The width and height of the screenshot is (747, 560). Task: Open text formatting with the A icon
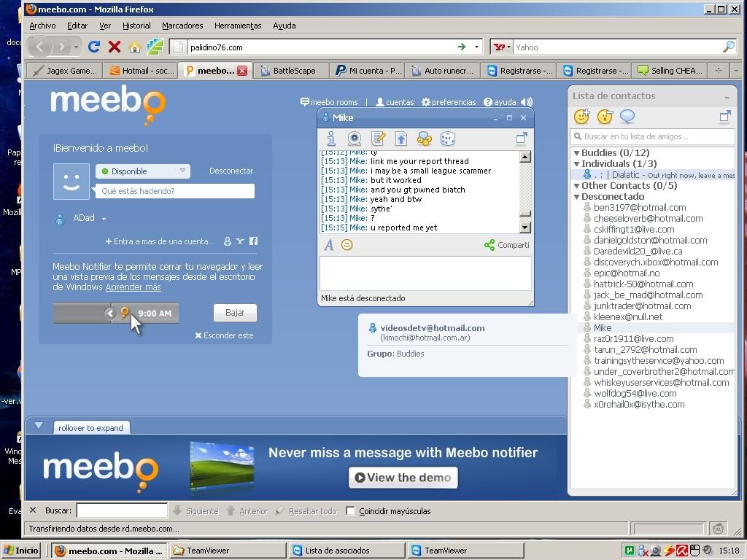coord(329,245)
